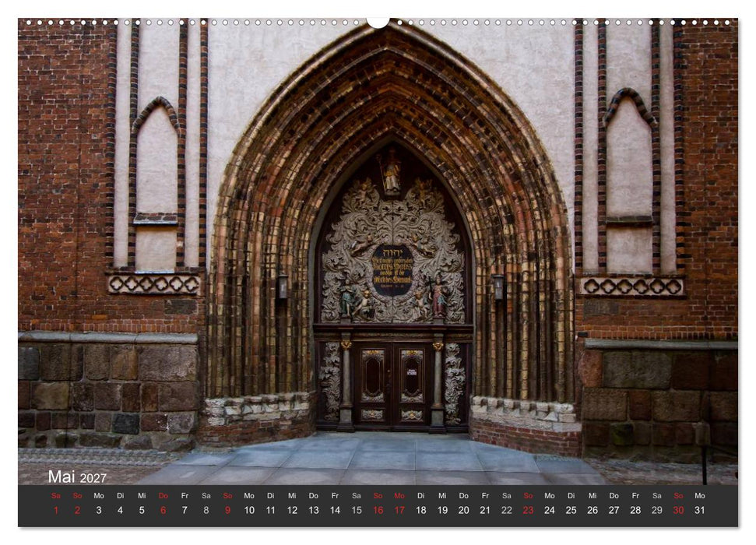
Task: Select the red Sunday date 30
Action: [678, 510]
